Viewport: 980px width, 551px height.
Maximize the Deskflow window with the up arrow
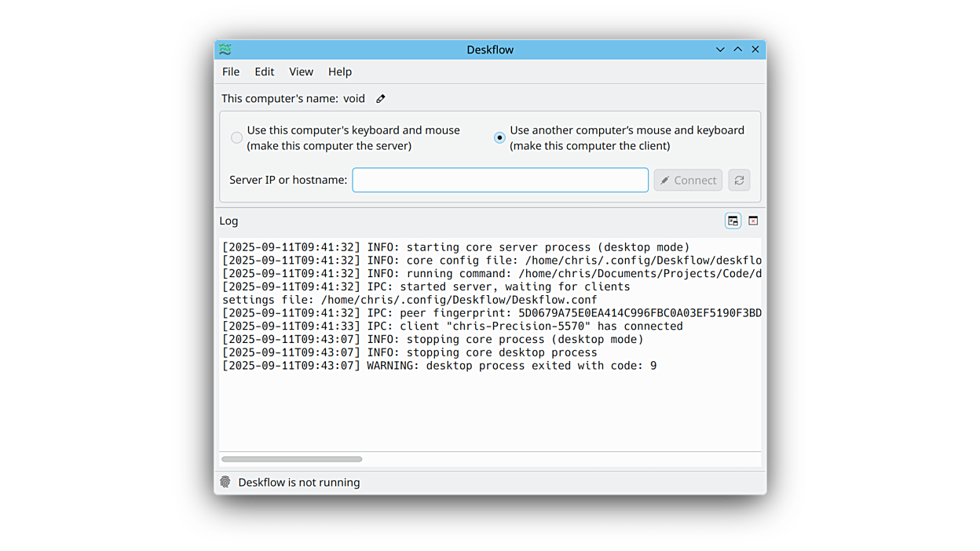point(737,49)
